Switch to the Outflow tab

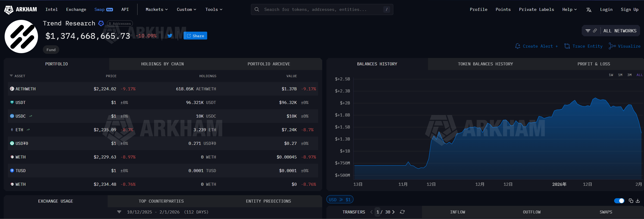(531, 212)
